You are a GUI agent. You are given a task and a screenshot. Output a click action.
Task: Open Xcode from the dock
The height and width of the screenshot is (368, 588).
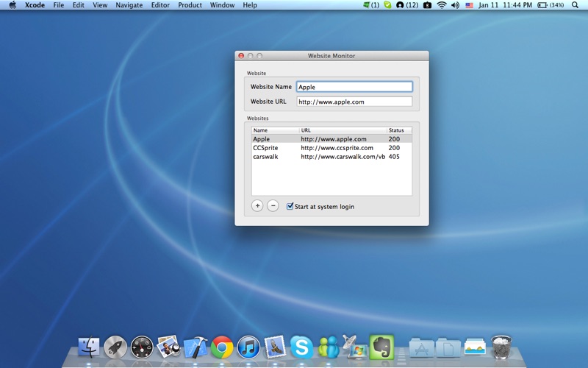pyautogui.click(x=196, y=347)
